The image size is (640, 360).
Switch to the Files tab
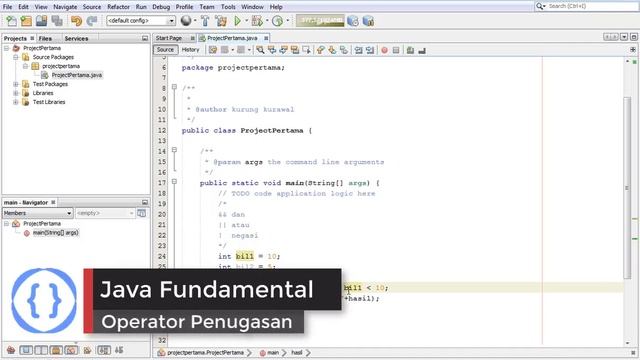point(45,38)
